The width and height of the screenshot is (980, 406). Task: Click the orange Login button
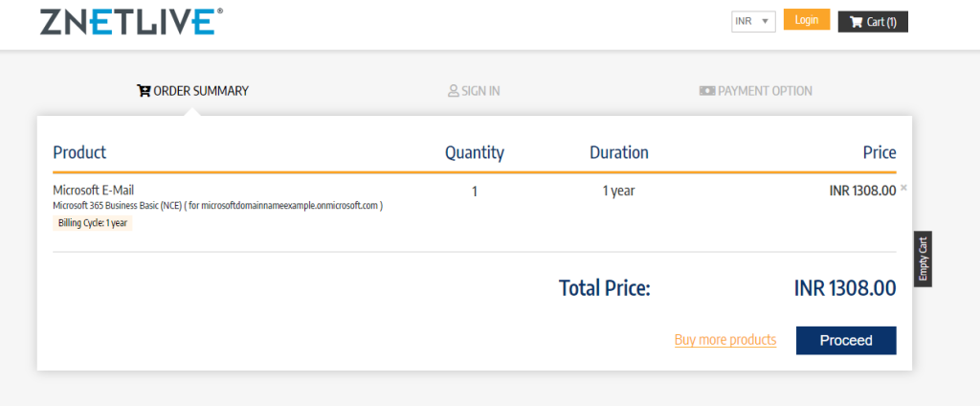(806, 20)
